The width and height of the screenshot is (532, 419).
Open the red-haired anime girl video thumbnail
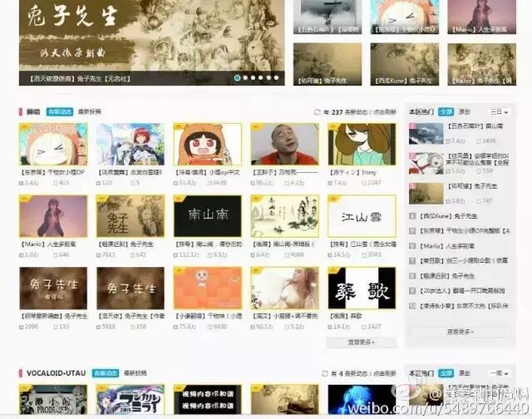131,144
